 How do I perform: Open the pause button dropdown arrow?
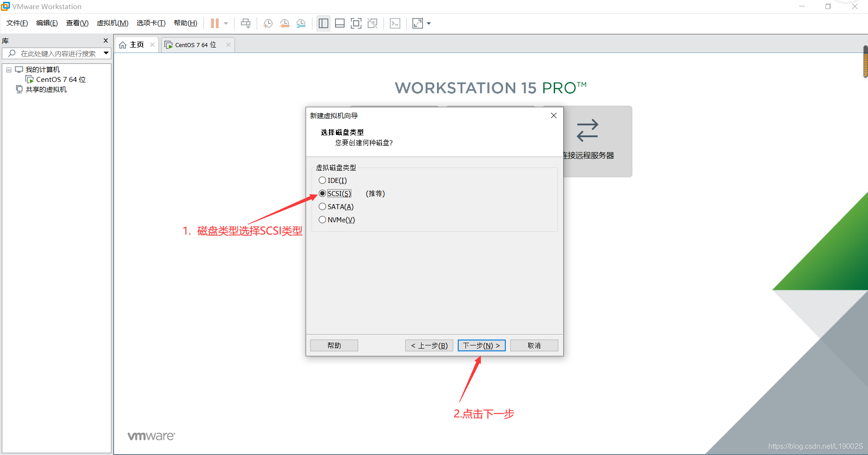pyautogui.click(x=226, y=23)
